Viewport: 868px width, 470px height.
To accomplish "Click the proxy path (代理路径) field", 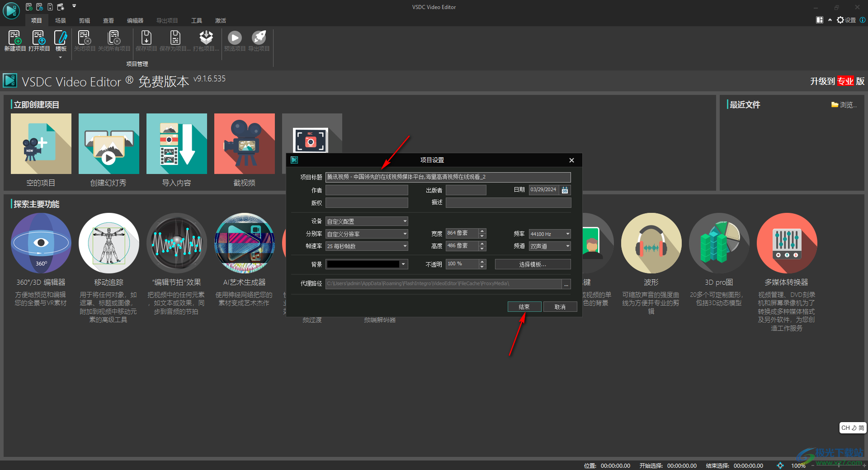I will point(443,284).
